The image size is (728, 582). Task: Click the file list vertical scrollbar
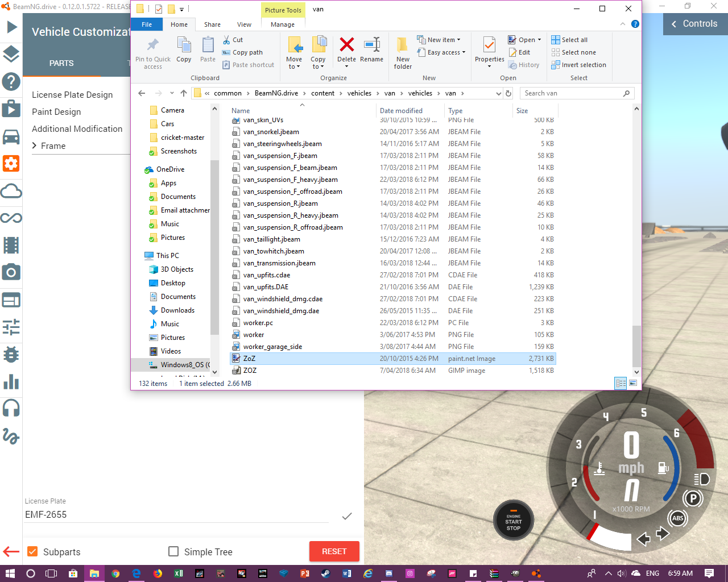[636, 346]
